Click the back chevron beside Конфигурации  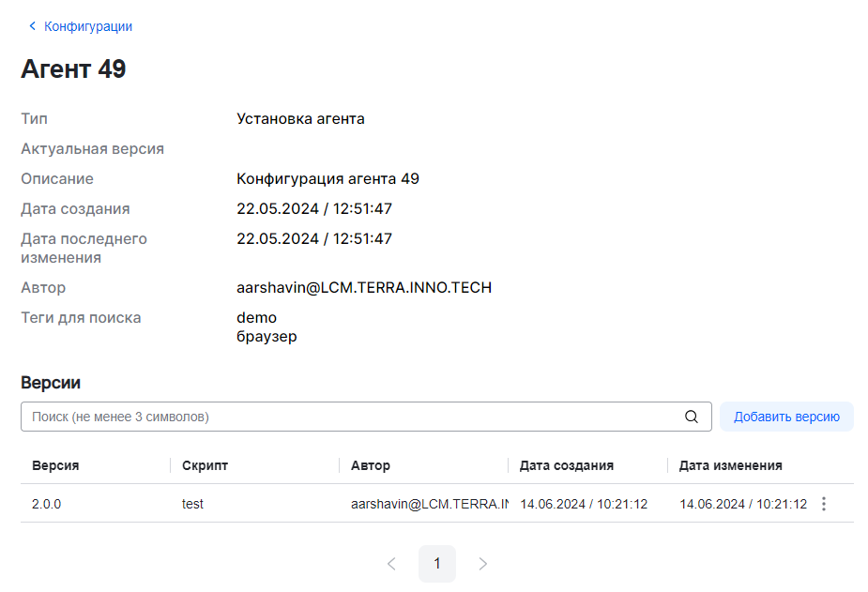pyautogui.click(x=33, y=26)
